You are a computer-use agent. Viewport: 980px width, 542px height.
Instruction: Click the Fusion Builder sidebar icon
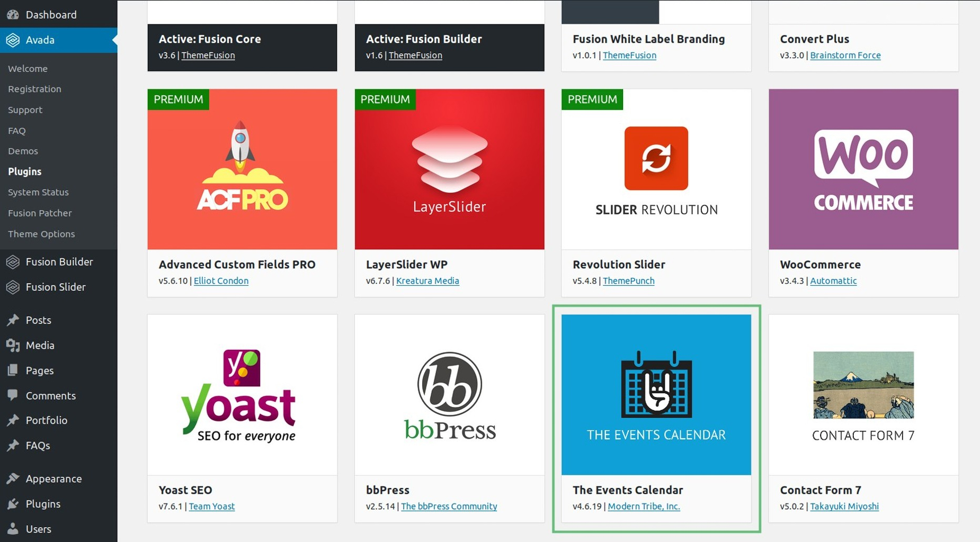tap(13, 261)
